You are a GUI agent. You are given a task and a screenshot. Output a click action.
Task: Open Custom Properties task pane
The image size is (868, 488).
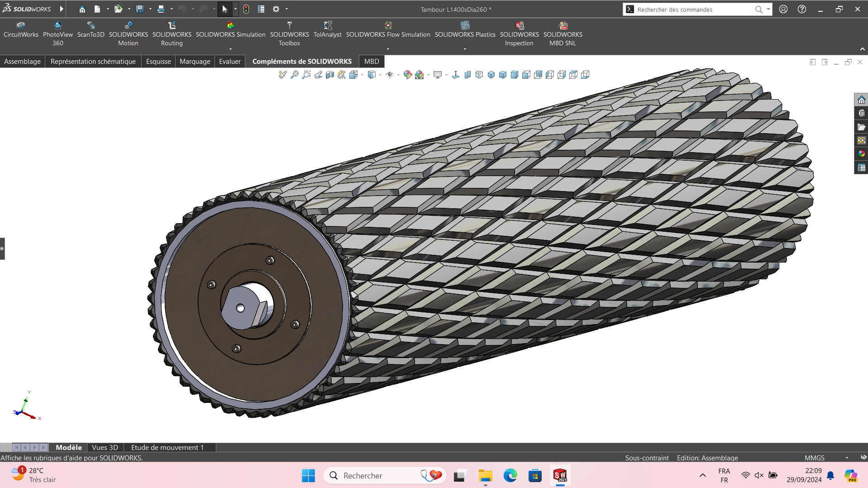(861, 167)
